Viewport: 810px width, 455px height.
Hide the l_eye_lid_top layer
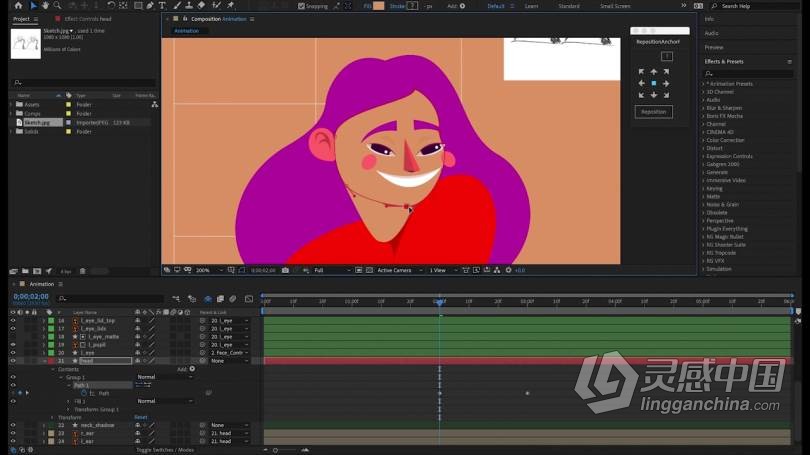[13, 321]
